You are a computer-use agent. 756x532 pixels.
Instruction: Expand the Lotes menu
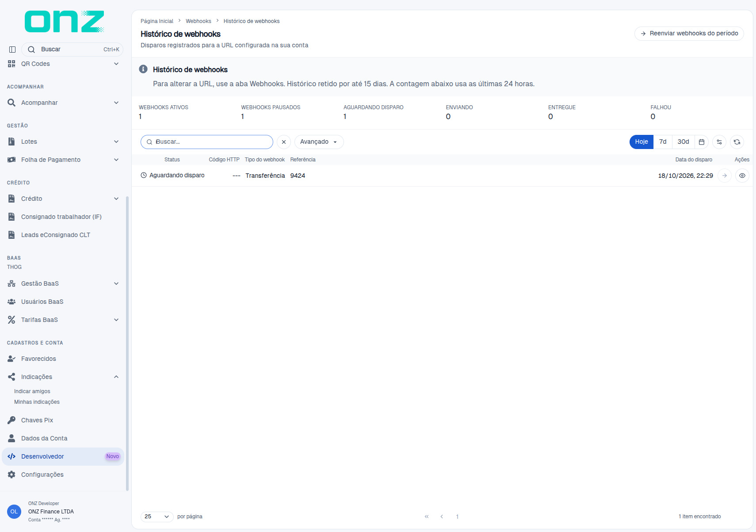point(63,142)
